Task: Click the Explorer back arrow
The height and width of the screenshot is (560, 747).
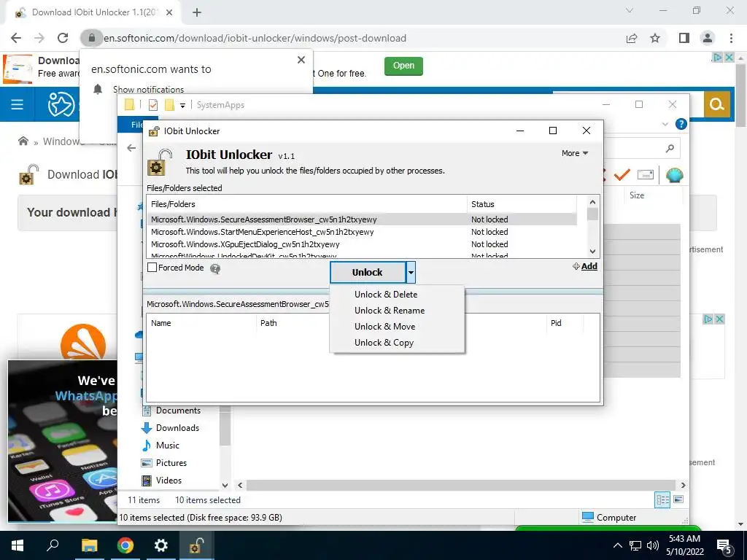Action: click(x=131, y=148)
